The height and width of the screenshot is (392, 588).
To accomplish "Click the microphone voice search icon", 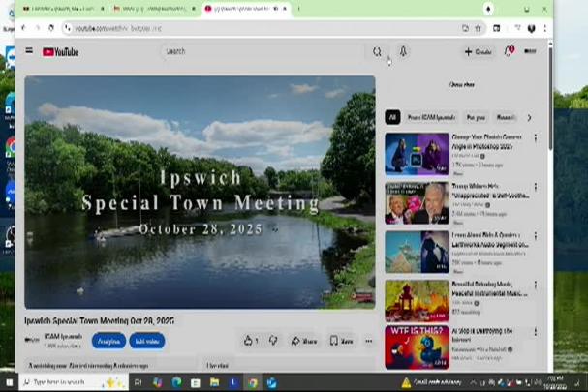I will click(402, 52).
